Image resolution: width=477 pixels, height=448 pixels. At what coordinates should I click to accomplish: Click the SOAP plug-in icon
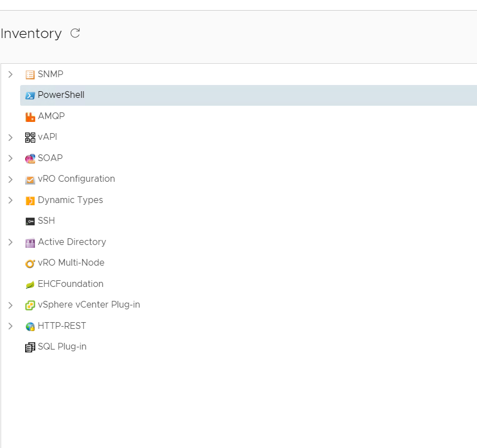[x=30, y=158]
